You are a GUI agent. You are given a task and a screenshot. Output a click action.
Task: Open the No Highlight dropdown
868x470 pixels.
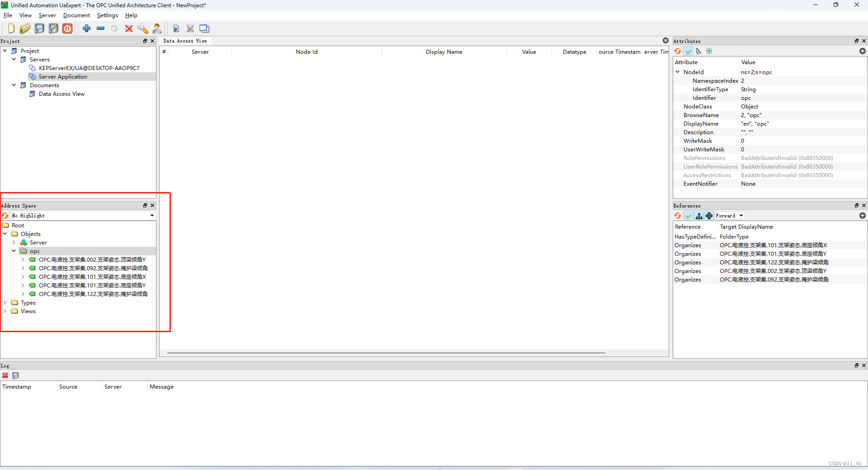coord(83,216)
